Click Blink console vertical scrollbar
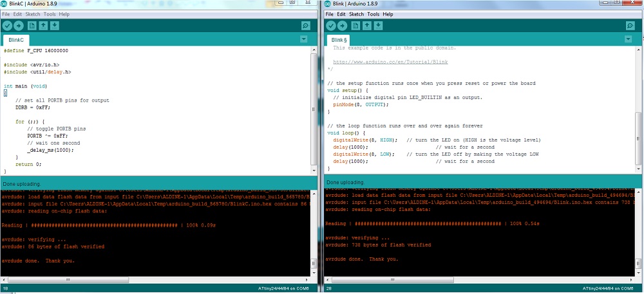Screen dimensions: 644x294 pyautogui.click(x=638, y=232)
